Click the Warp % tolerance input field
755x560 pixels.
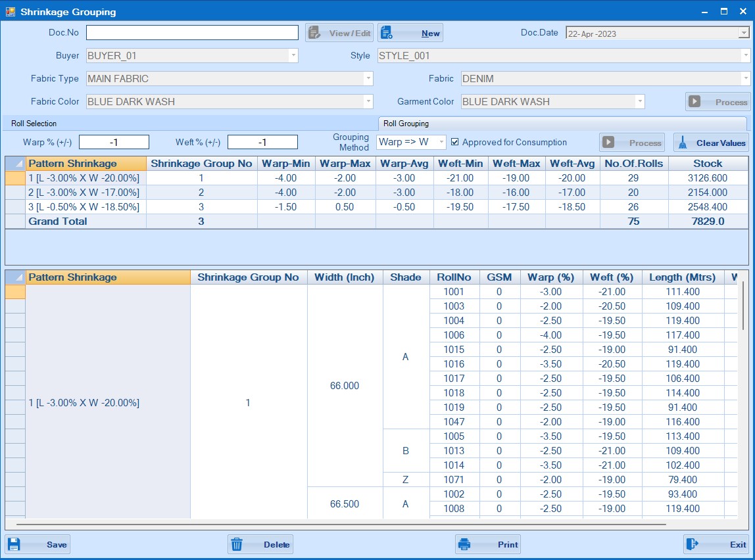114,142
